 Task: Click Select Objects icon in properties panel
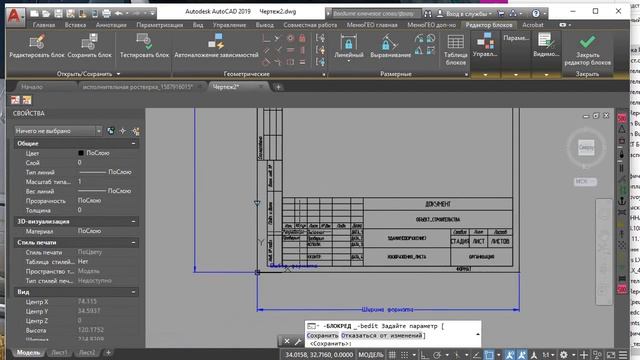123,131
